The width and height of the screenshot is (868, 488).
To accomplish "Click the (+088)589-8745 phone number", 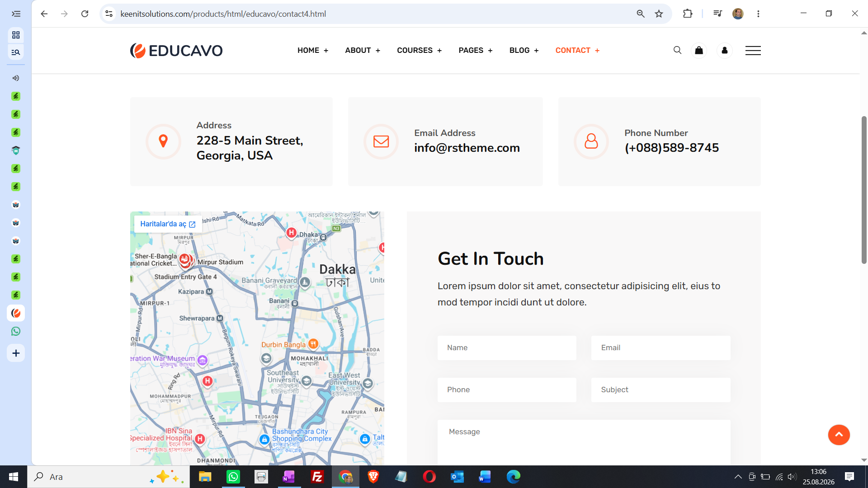I will click(672, 148).
